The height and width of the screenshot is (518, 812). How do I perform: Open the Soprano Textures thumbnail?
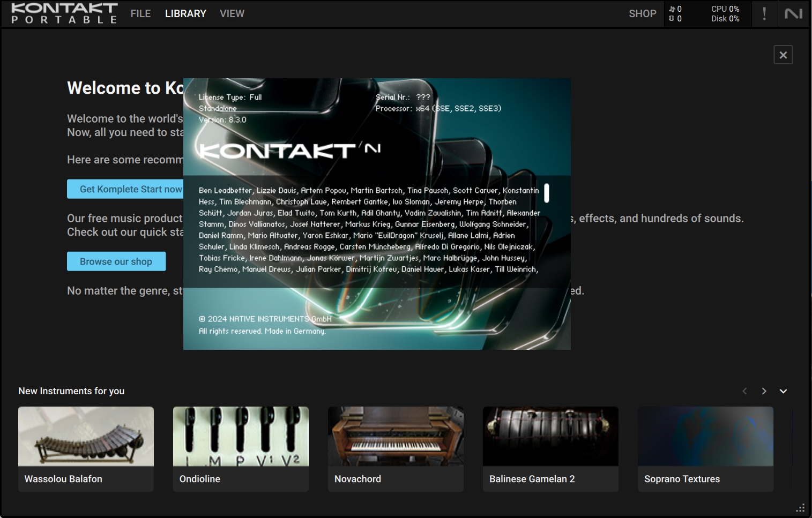coord(705,436)
